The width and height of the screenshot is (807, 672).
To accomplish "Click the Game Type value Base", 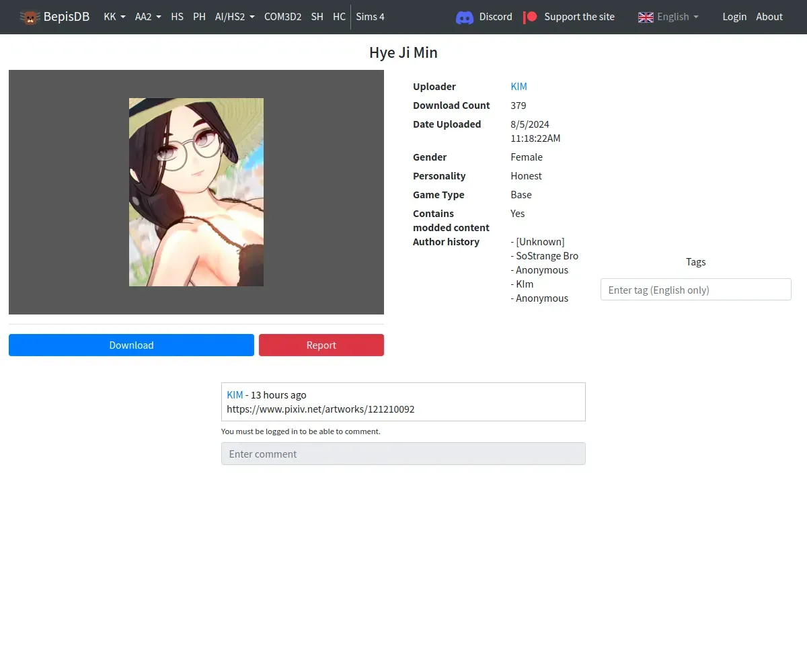I will point(521,195).
